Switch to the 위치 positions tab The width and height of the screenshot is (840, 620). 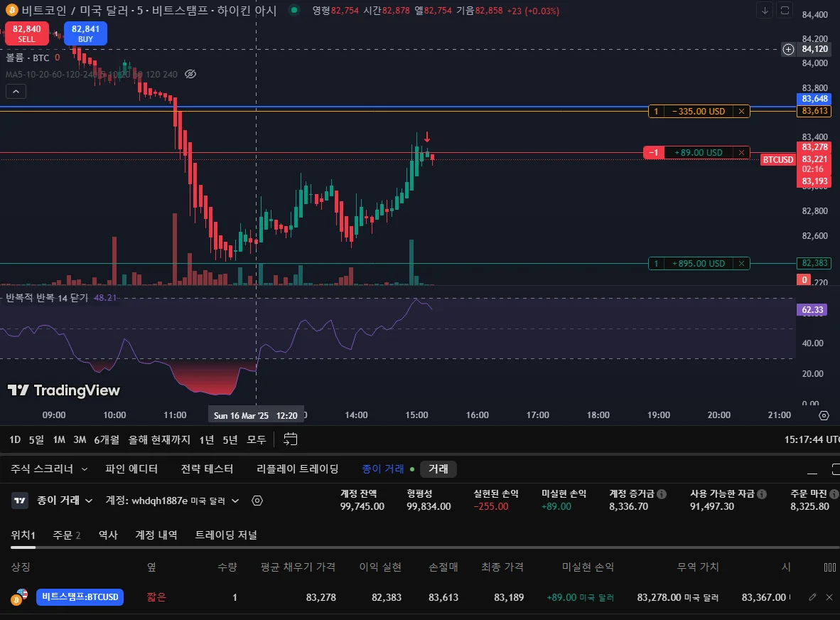point(23,535)
